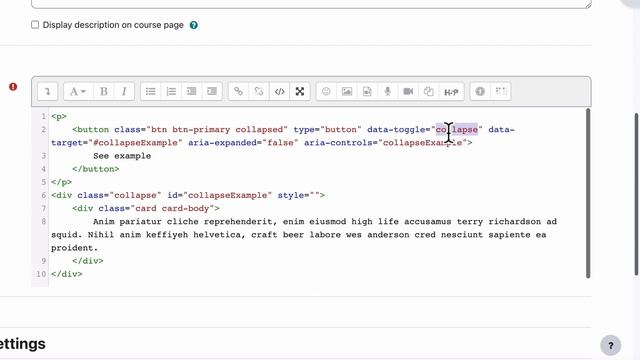Open the floating help question button
The image size is (640, 360).
point(611,346)
